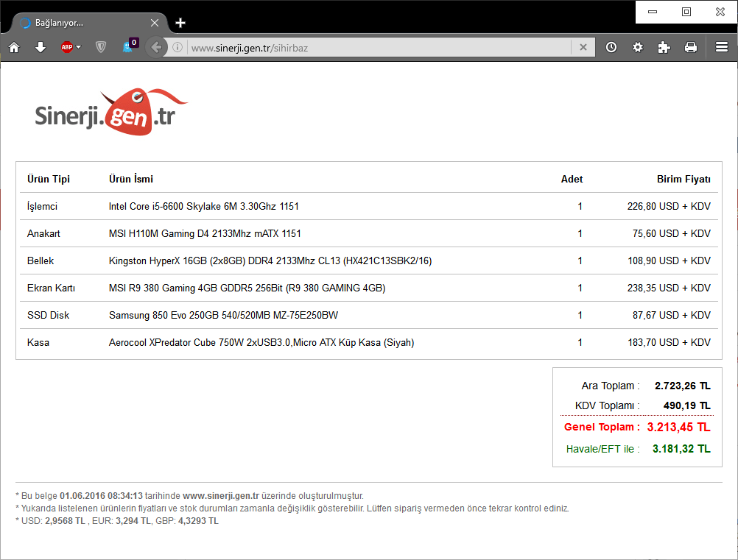This screenshot has width=738, height=560.
Task: Show site info for sinerji.gen.tr
Action: coord(178,47)
